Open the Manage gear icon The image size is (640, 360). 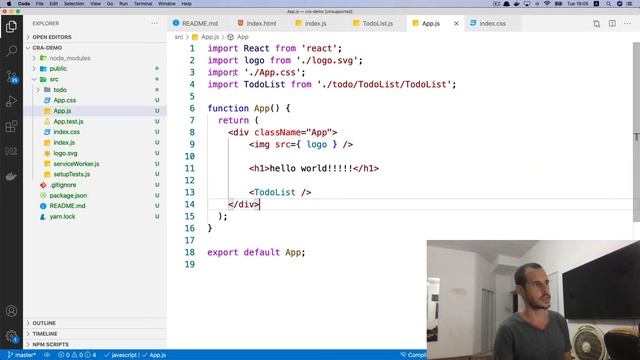(11, 336)
